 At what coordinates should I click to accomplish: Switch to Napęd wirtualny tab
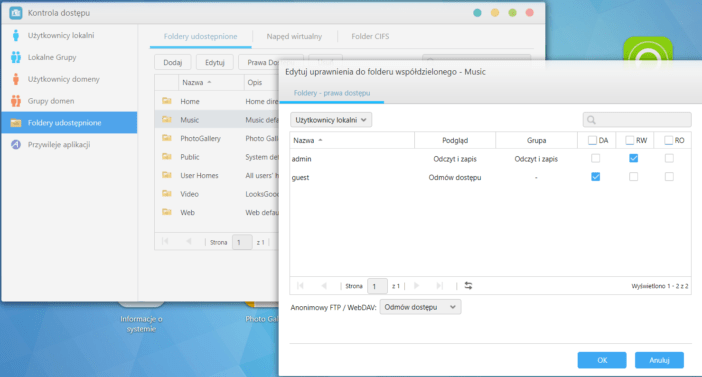coord(294,36)
